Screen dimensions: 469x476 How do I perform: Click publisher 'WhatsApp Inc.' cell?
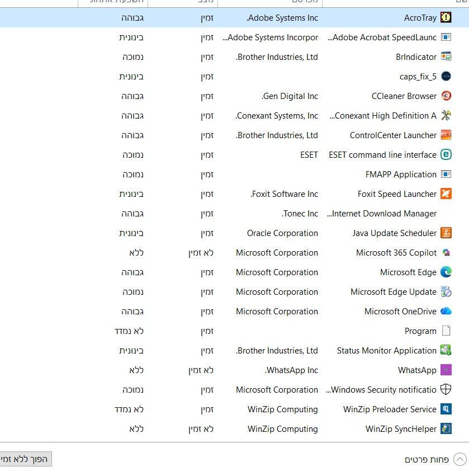tap(291, 370)
